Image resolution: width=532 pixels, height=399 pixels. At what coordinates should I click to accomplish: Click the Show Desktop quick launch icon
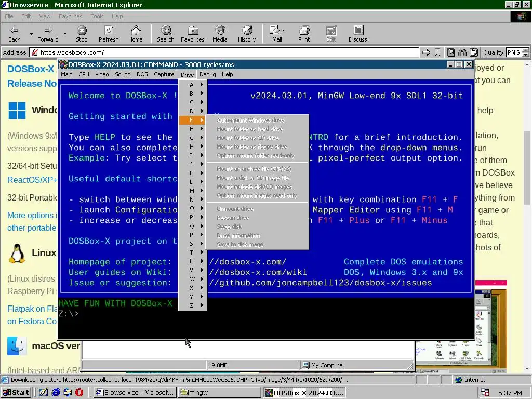click(44, 392)
